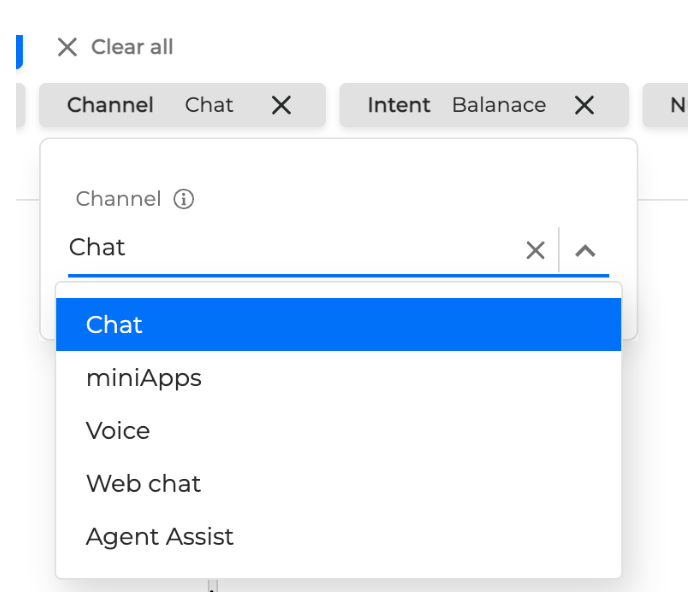Click the info icon next to Channel
This screenshot has width=688, height=592.
pyautogui.click(x=183, y=199)
